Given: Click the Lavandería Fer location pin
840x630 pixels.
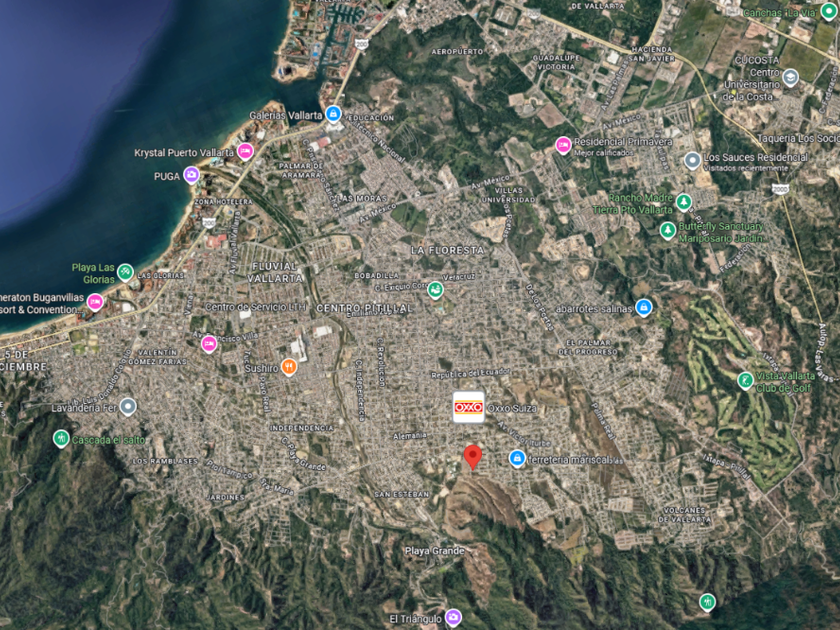Looking at the screenshot, I should pyautogui.click(x=128, y=407).
